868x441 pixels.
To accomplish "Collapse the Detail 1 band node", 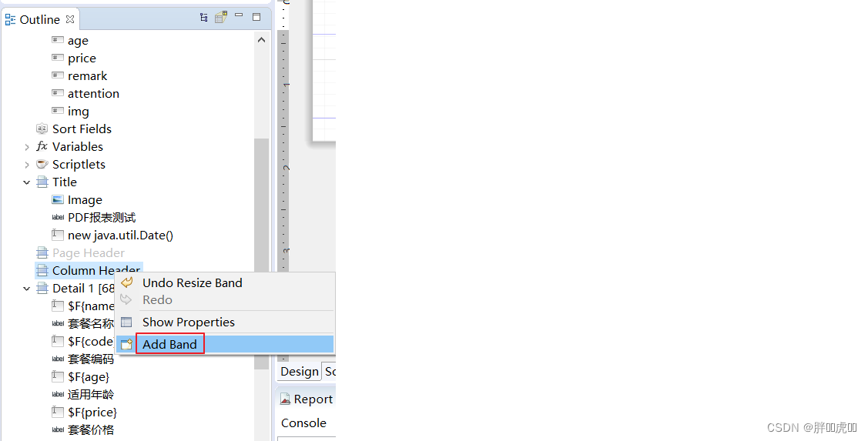I will [x=26, y=289].
